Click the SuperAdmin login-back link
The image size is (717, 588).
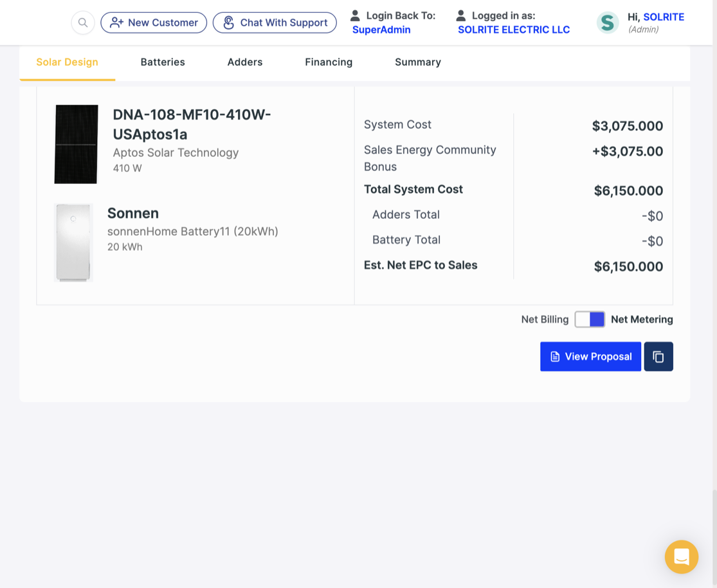tap(381, 30)
